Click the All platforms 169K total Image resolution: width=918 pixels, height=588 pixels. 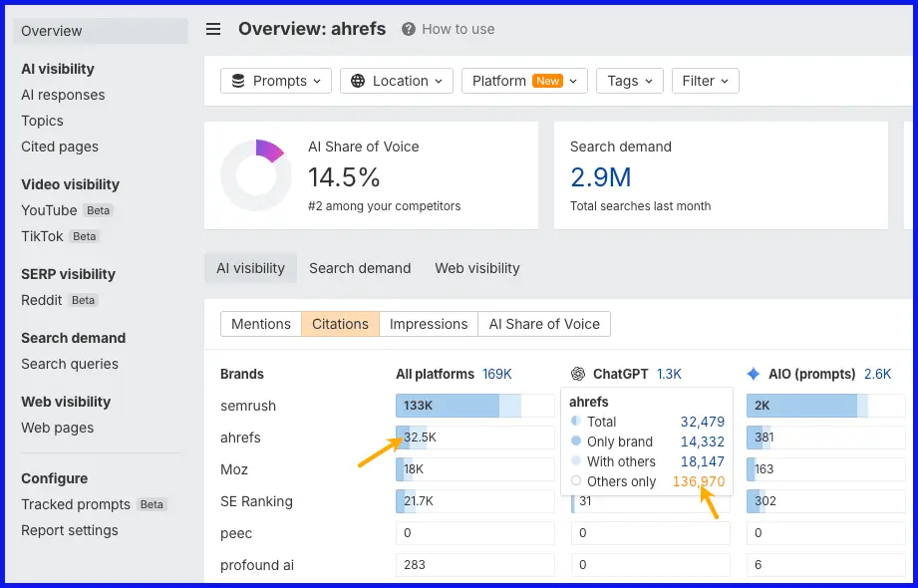497,374
